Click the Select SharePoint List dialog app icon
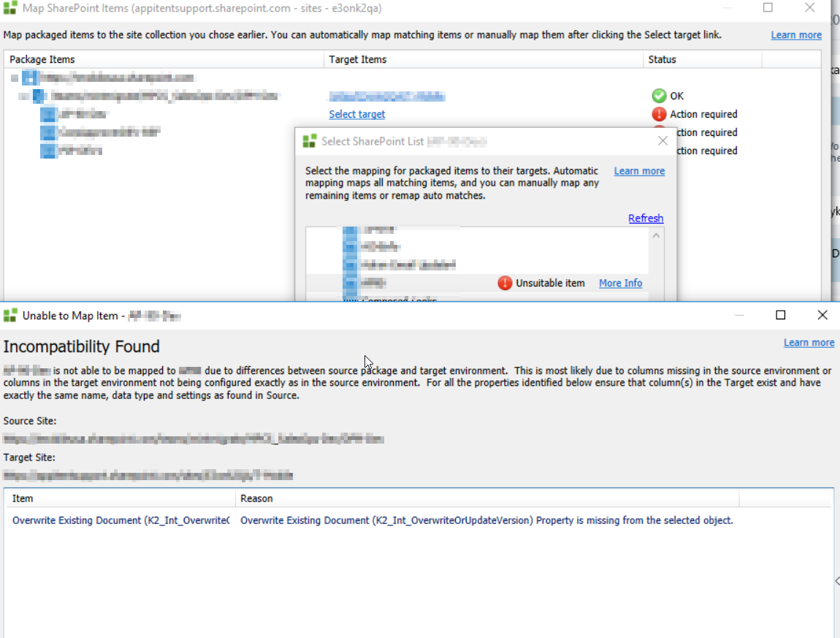840x638 pixels. [310, 141]
